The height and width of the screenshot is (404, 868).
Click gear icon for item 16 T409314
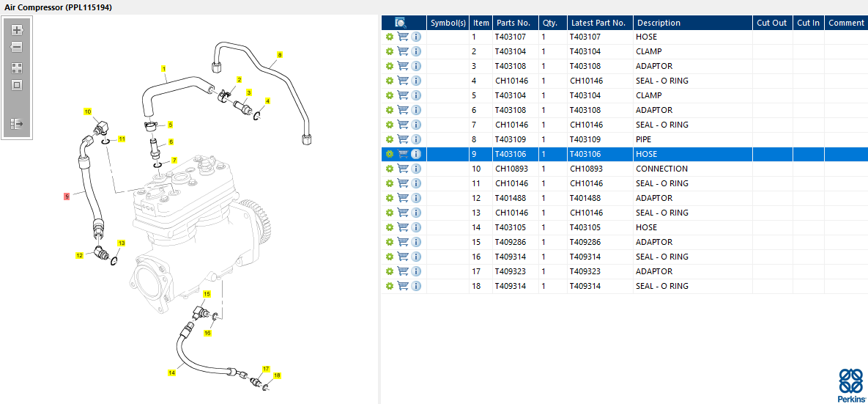click(x=390, y=257)
